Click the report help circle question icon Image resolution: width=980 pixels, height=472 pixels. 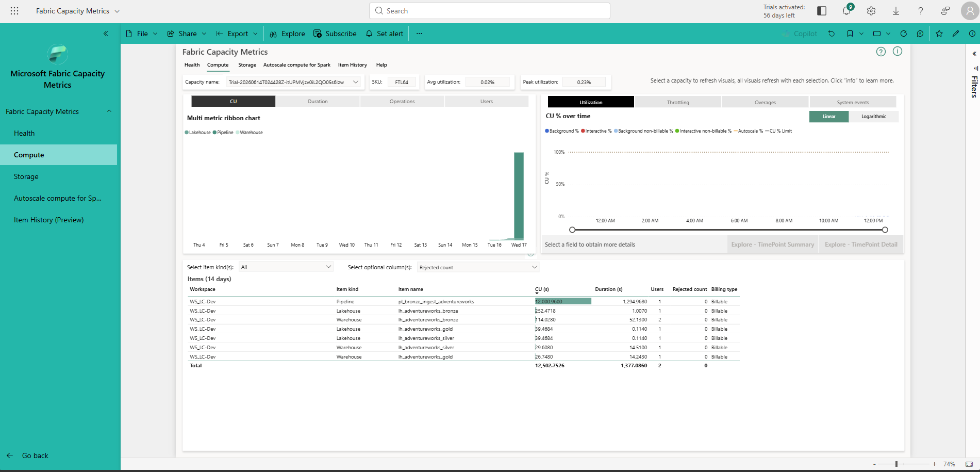click(881, 52)
